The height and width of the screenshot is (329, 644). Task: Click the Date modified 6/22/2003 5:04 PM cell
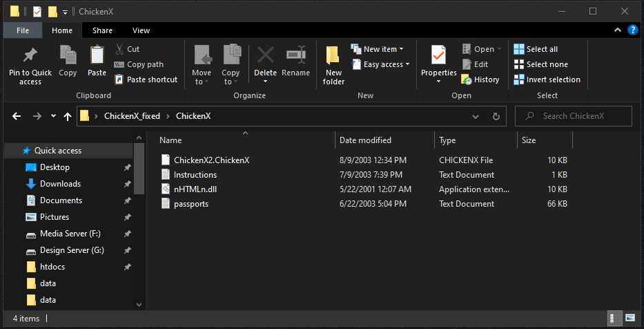373,204
